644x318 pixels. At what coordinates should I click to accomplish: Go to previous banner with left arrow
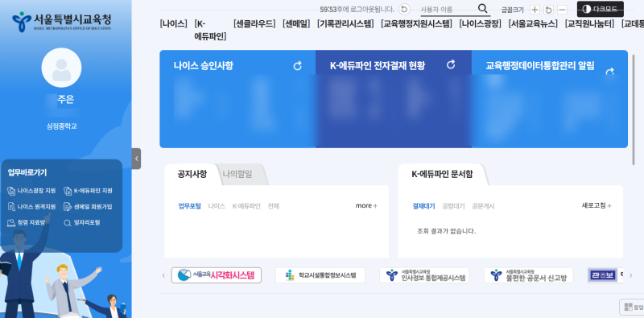click(x=163, y=275)
